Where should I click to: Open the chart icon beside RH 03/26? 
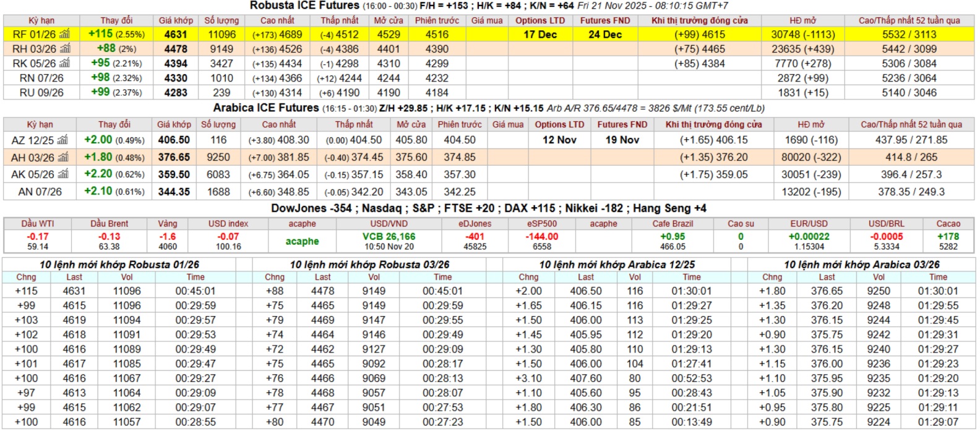(x=65, y=49)
